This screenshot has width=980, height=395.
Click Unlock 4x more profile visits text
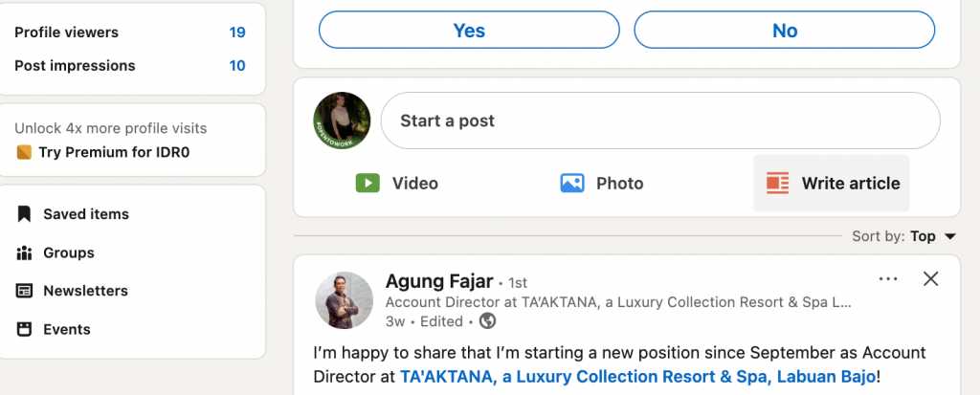[111, 128]
